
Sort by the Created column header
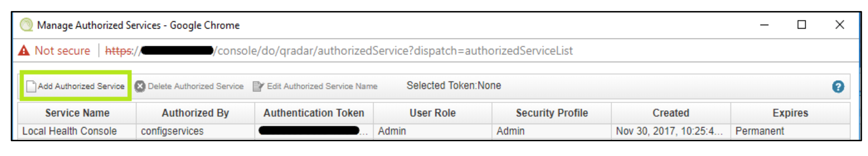[671, 113]
